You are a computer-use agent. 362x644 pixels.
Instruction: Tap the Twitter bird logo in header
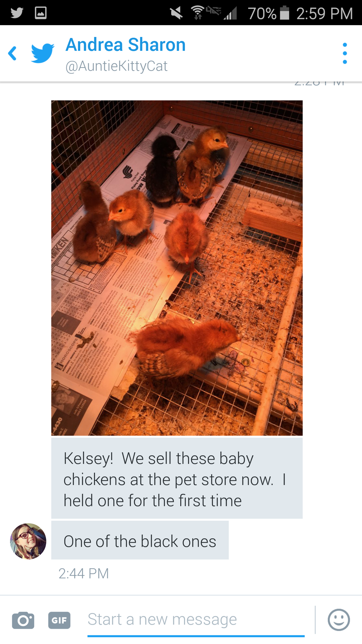42,53
